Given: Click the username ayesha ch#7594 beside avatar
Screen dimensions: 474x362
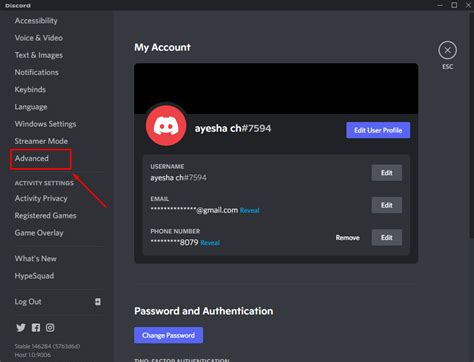Looking at the screenshot, I should pos(233,129).
